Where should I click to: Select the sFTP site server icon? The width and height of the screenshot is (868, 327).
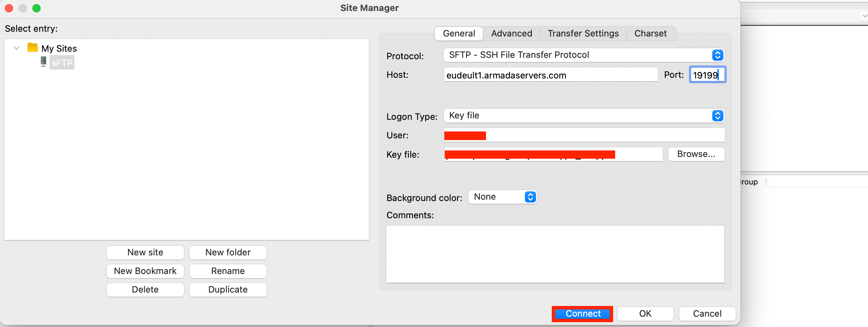[x=43, y=62]
